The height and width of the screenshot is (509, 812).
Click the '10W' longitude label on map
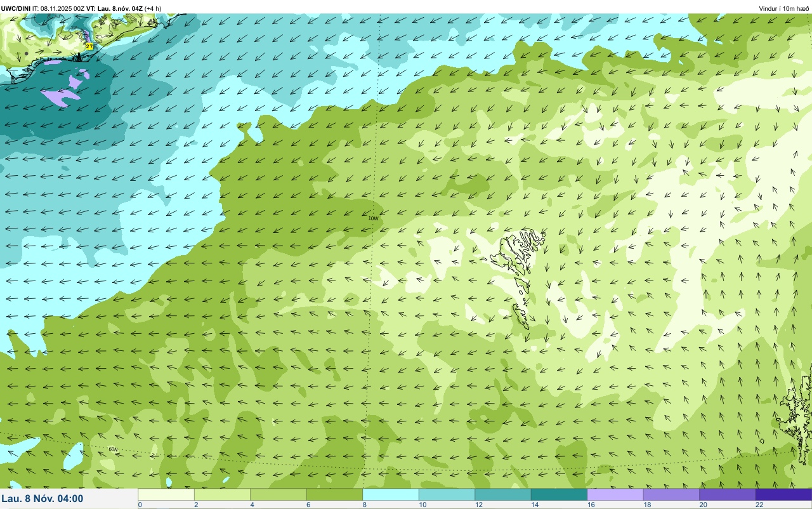point(374,218)
